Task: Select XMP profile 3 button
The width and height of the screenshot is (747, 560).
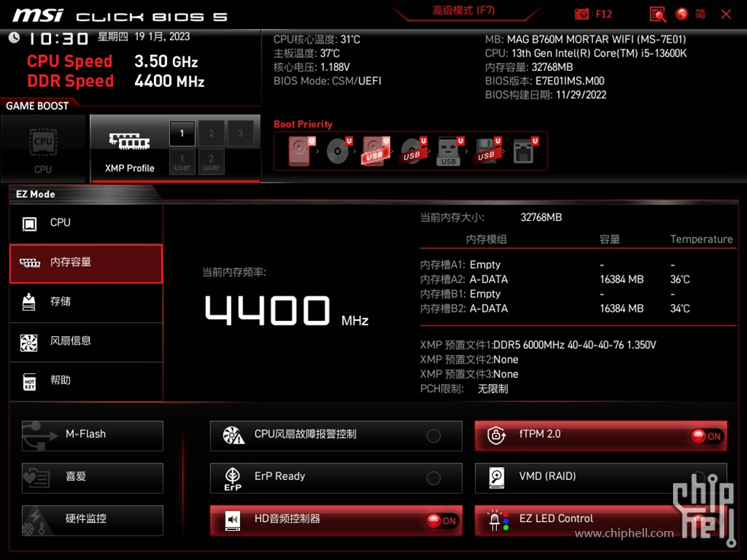Action: pos(240,133)
